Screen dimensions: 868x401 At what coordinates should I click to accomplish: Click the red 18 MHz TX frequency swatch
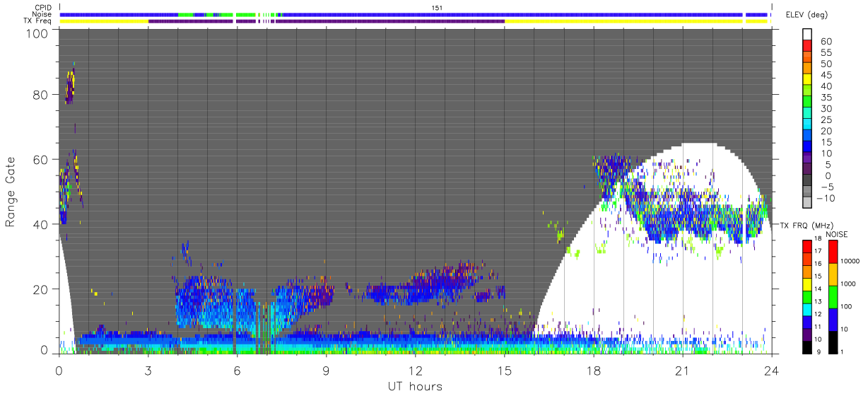click(x=807, y=246)
